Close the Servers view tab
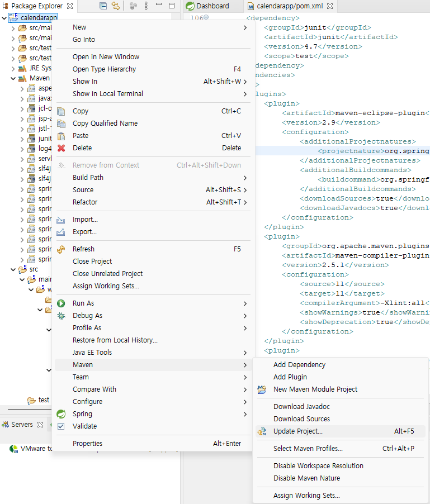 40,425
